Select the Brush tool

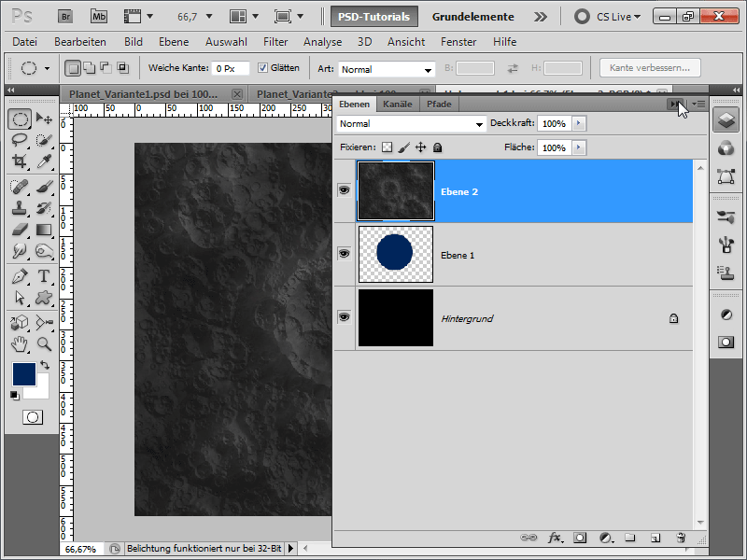44,186
